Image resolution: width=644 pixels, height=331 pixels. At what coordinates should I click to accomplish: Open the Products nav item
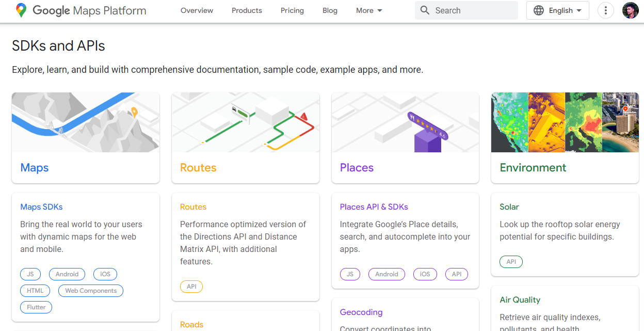pyautogui.click(x=247, y=10)
